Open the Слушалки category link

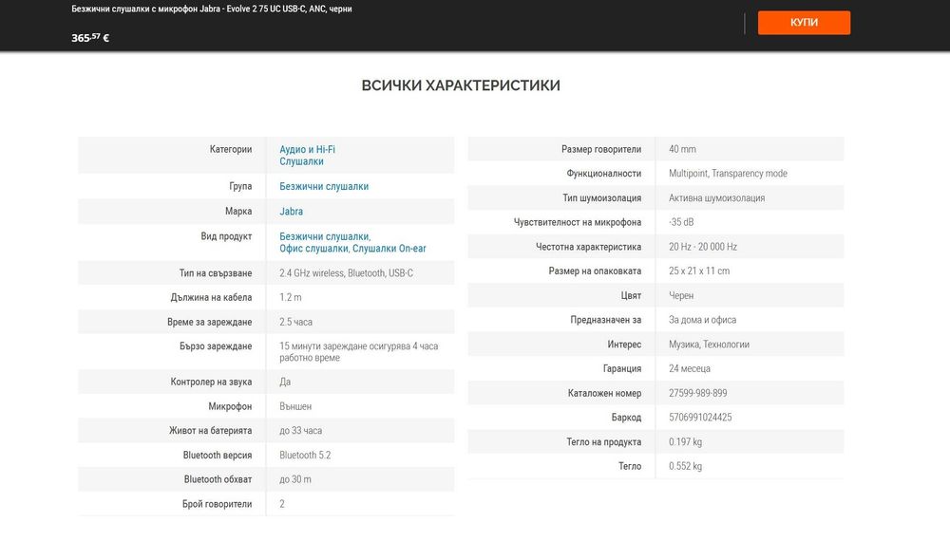tap(301, 161)
